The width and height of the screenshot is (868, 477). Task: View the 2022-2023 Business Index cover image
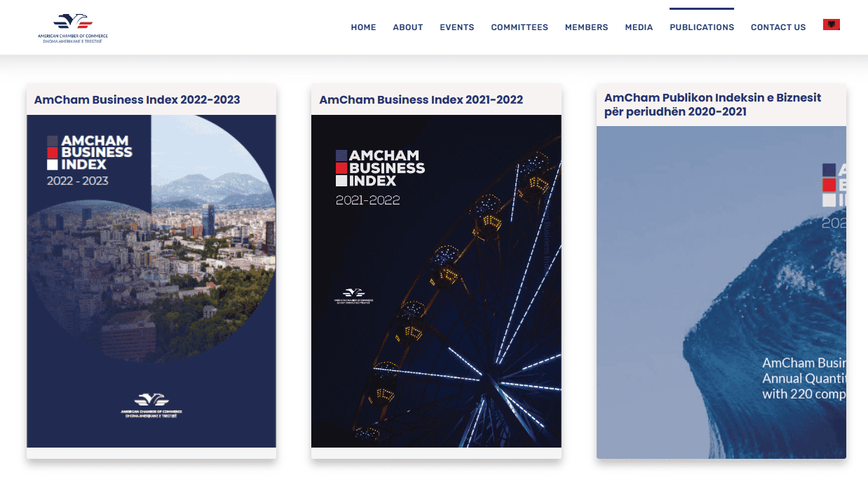click(x=151, y=281)
